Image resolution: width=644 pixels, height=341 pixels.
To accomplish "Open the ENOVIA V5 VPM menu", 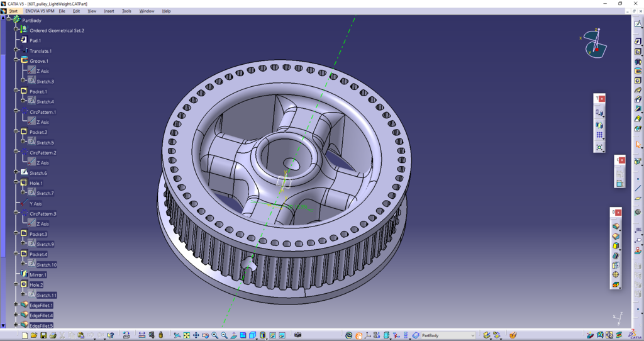I will click(x=40, y=11).
